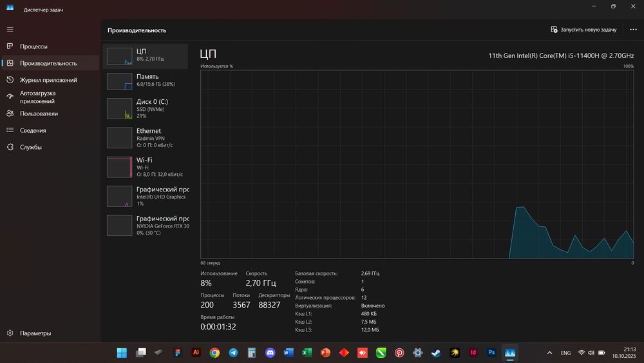Open the volume tray icon

coord(591,353)
